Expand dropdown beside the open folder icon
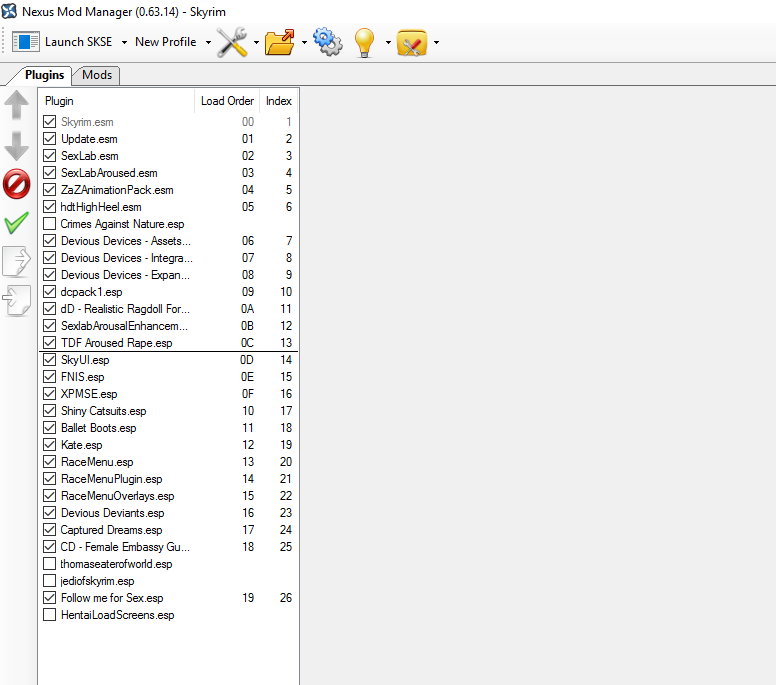Image resolution: width=776 pixels, height=685 pixels. (304, 43)
